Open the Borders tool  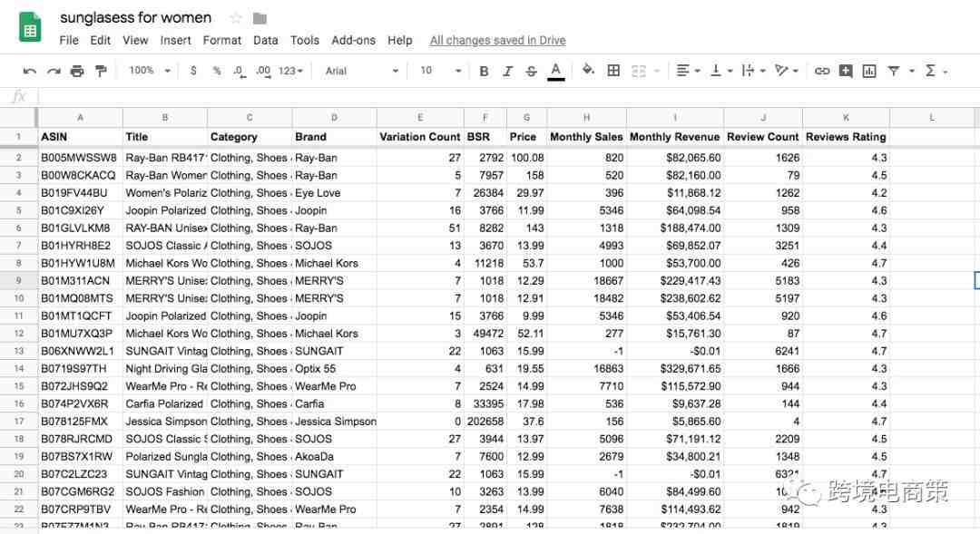(x=613, y=71)
